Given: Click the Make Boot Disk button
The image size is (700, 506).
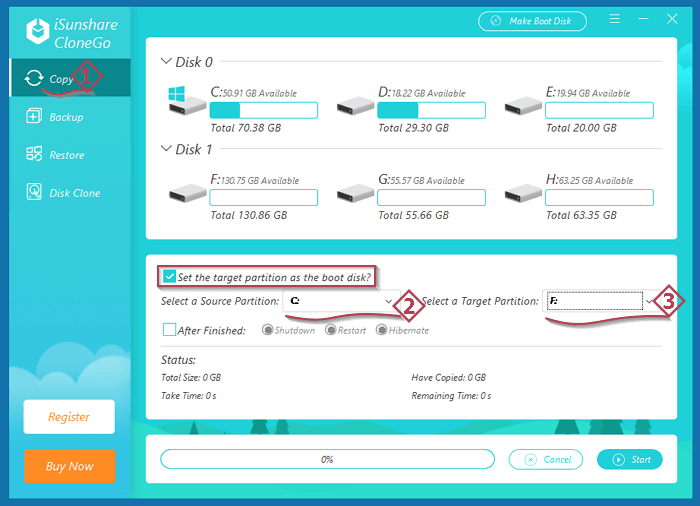Looking at the screenshot, I should [532, 21].
